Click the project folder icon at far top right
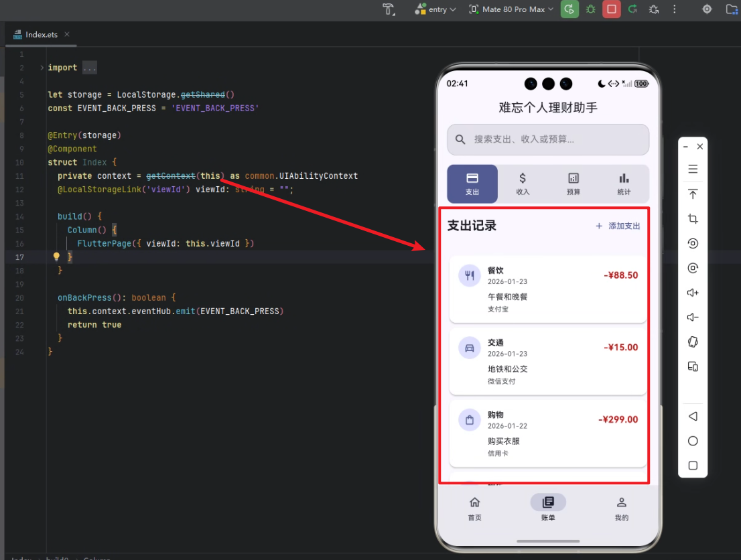The width and height of the screenshot is (741, 560). click(732, 9)
